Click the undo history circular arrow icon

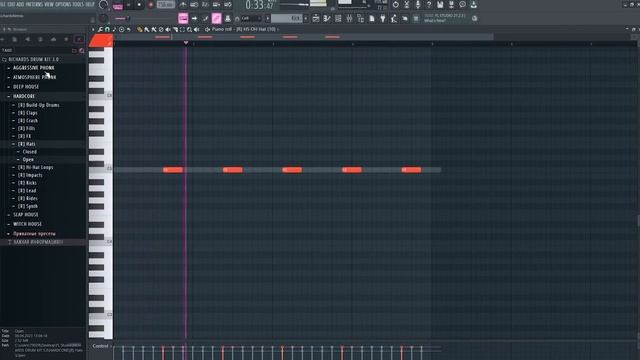pyautogui.click(x=396, y=5)
